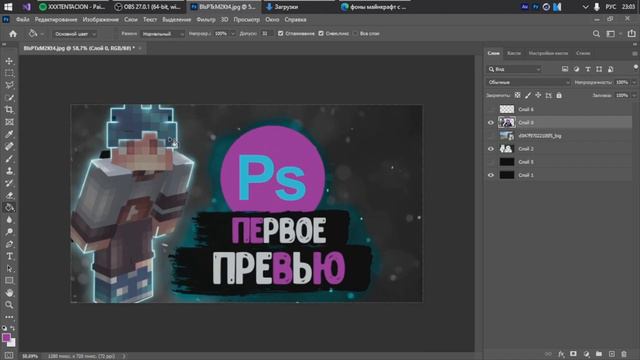Click the Home icon in options bar
The width and height of the screenshot is (640, 360).
[13, 34]
